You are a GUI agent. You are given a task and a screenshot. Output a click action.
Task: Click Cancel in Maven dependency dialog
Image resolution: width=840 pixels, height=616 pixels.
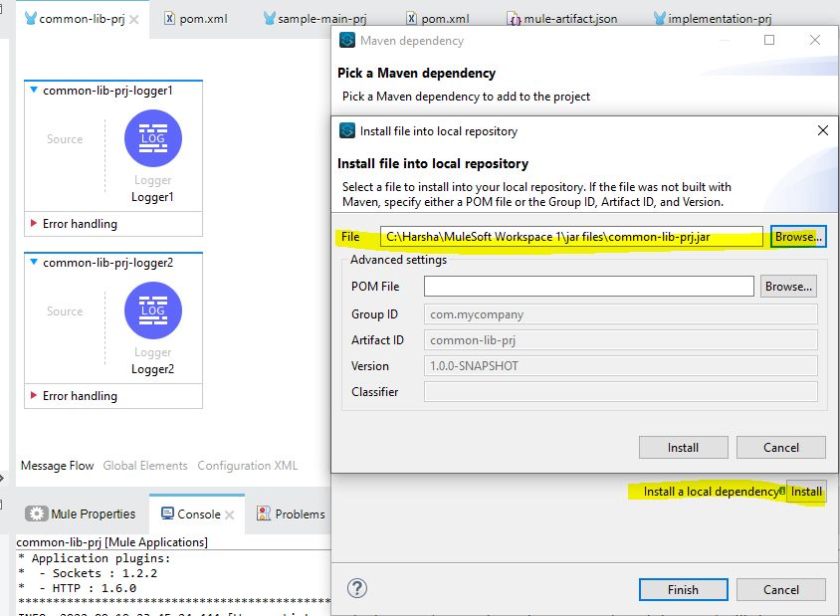781,590
